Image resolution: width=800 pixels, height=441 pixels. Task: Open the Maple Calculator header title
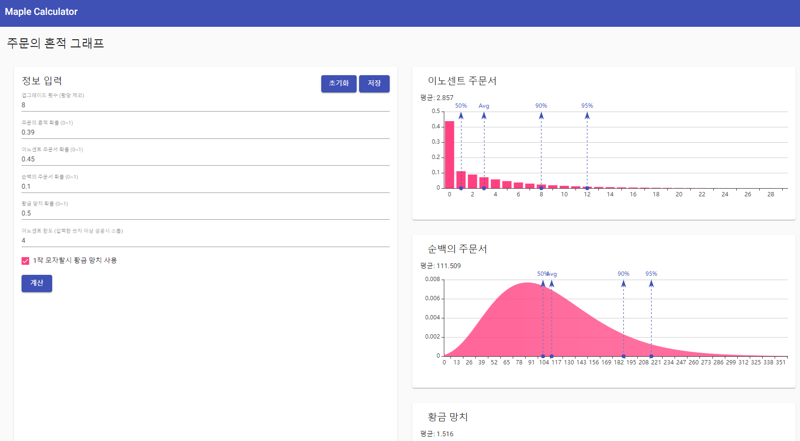pos(41,12)
